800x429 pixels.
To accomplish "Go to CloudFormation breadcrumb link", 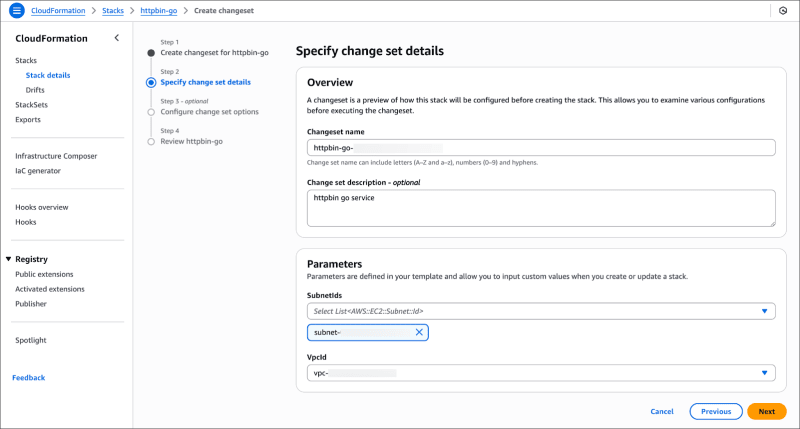I will pos(58,10).
